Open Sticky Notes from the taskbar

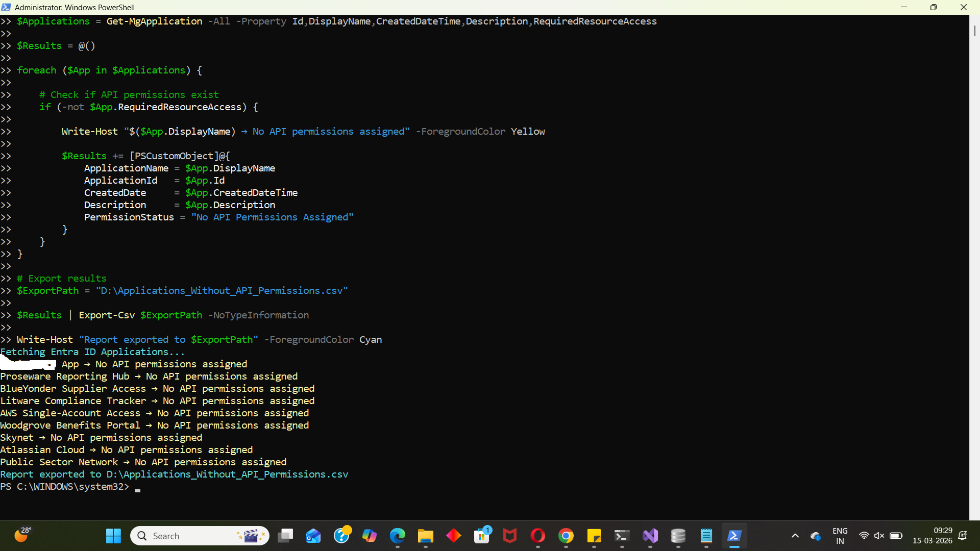(x=594, y=536)
